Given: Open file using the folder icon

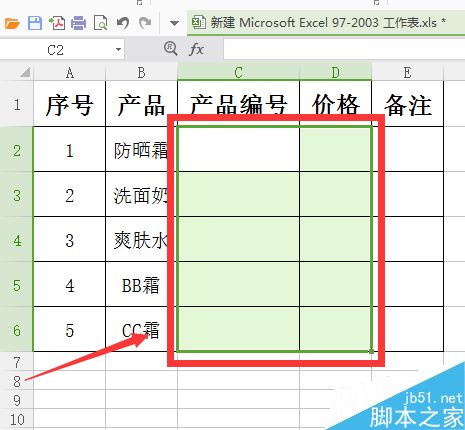Looking at the screenshot, I should pyautogui.click(x=13, y=24).
